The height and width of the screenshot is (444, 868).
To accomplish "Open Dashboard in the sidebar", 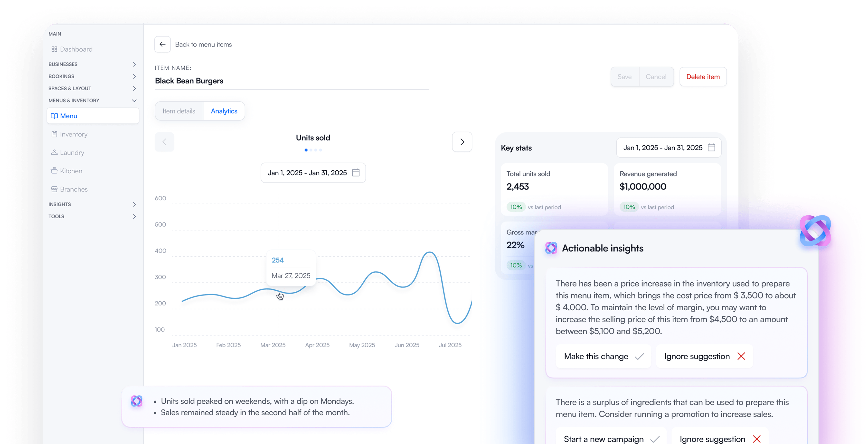I will coord(72,49).
